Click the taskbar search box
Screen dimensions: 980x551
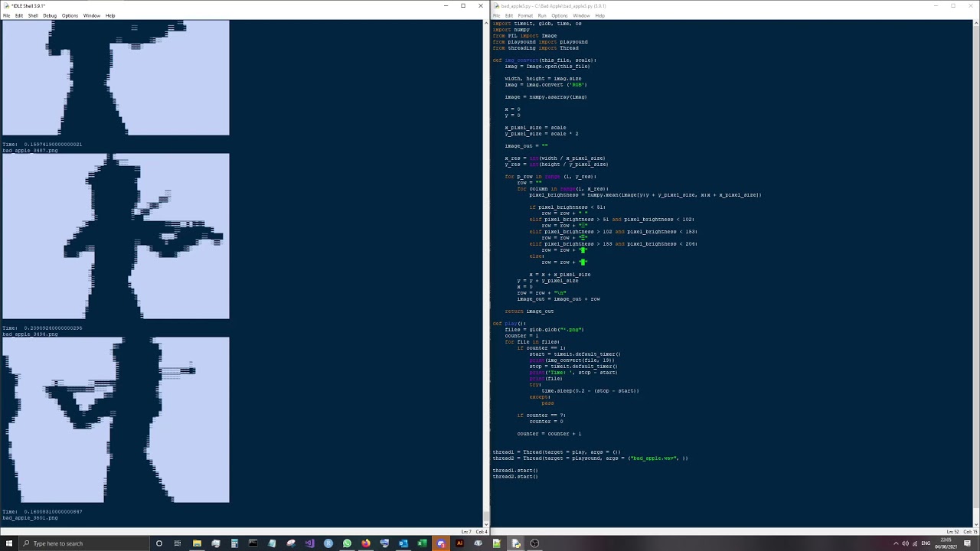[84, 543]
